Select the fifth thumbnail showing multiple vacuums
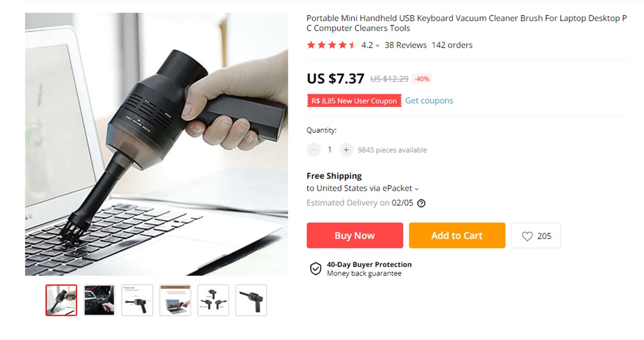 213,300
